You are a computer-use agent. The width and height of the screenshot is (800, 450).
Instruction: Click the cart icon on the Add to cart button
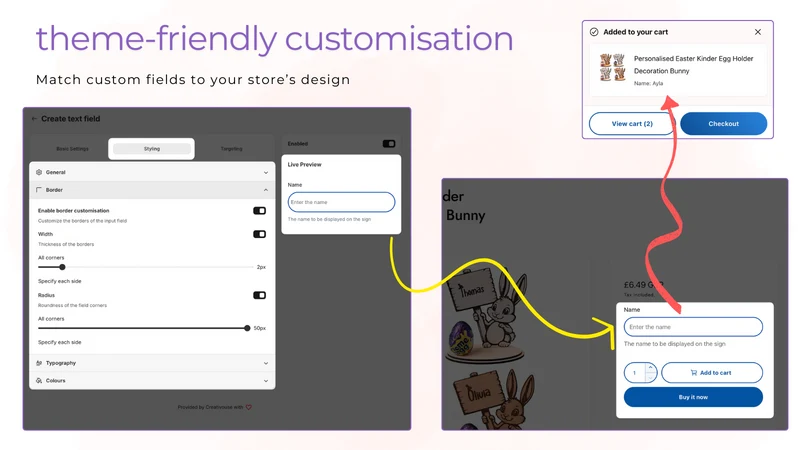tap(694, 373)
